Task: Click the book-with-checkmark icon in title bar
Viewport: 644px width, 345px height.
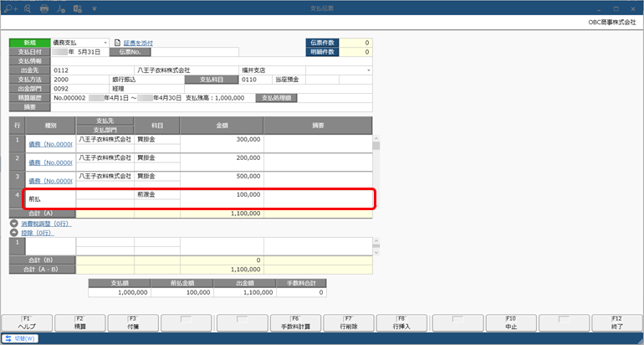Action: coord(77,8)
